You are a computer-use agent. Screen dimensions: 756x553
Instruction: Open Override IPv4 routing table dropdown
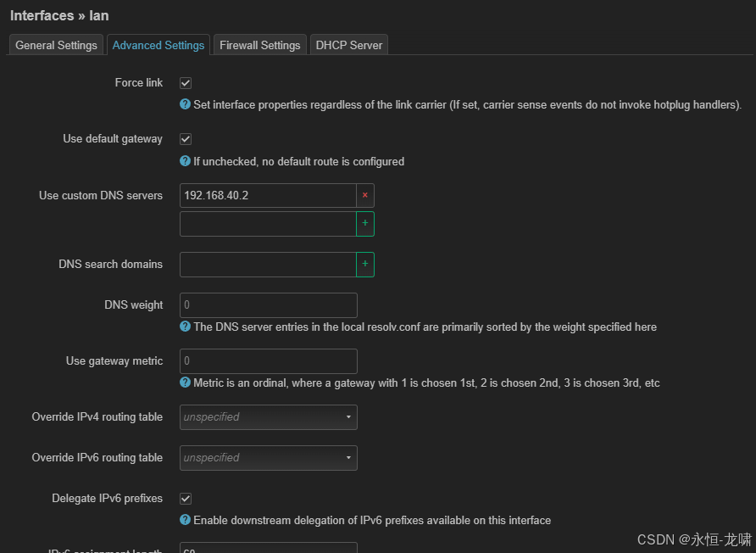[x=269, y=417]
